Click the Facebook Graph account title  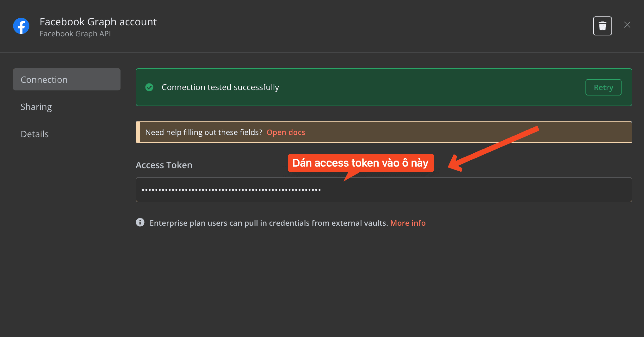coord(98,22)
